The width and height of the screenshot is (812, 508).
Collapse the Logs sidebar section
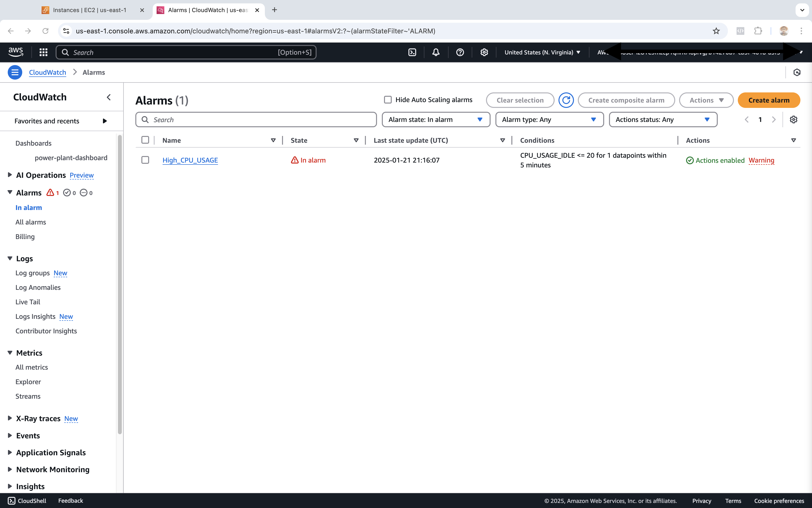10,258
